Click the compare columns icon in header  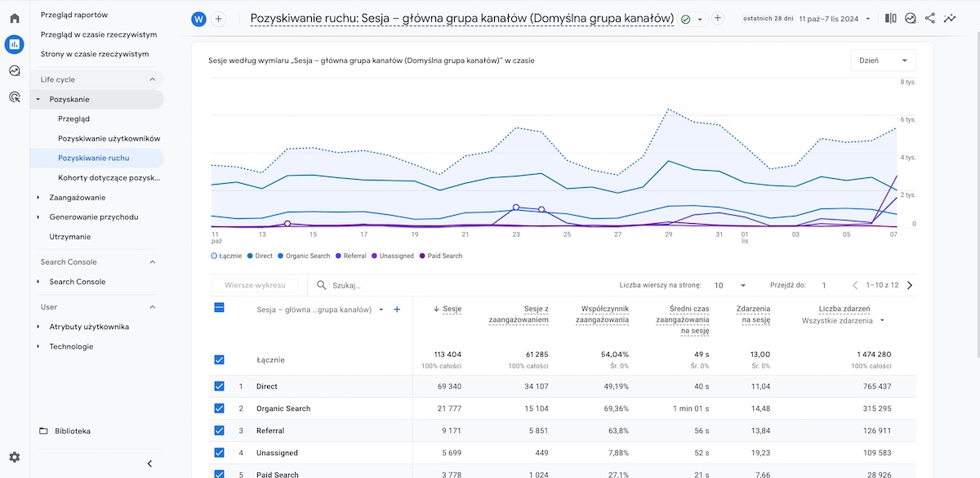point(890,18)
